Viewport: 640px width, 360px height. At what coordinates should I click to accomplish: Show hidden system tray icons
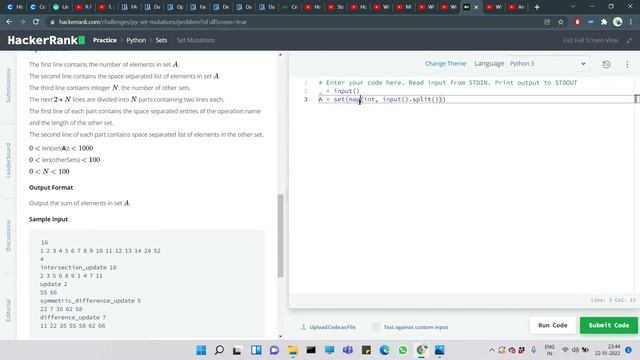[x=491, y=350]
